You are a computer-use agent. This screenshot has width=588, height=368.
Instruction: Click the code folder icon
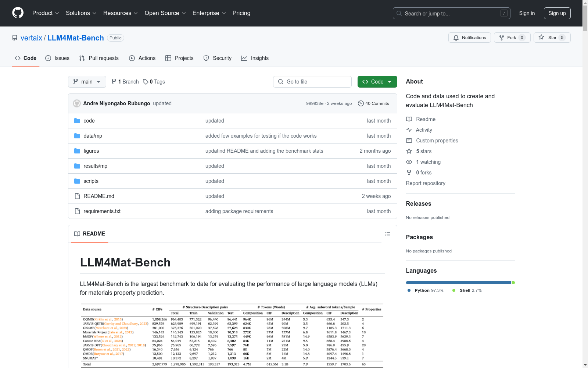[77, 121]
